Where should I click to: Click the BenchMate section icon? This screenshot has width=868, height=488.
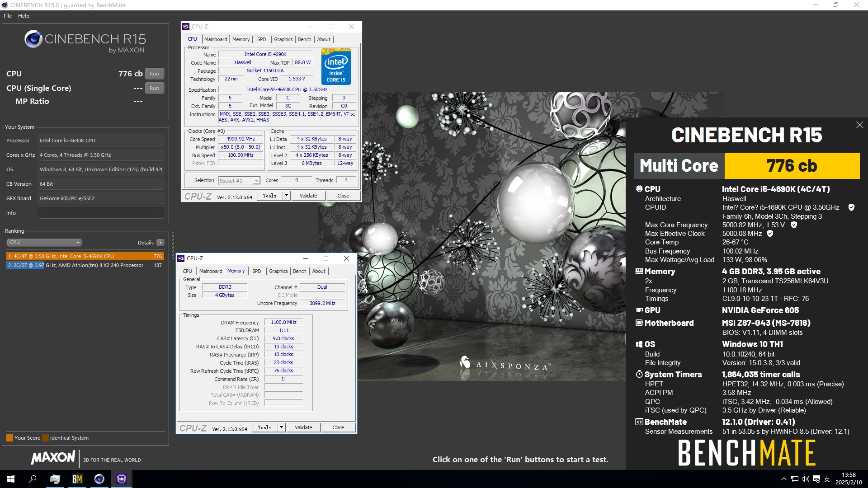(x=639, y=422)
